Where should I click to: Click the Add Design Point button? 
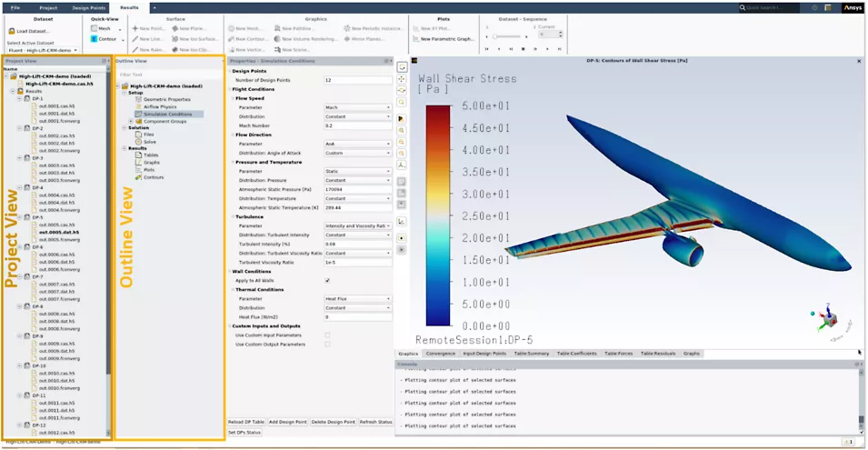tap(287, 423)
